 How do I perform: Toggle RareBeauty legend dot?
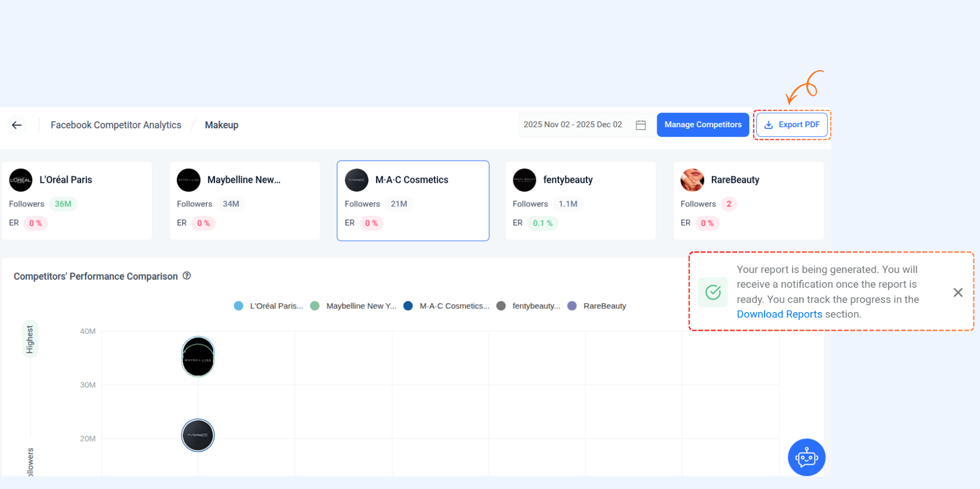coord(572,306)
